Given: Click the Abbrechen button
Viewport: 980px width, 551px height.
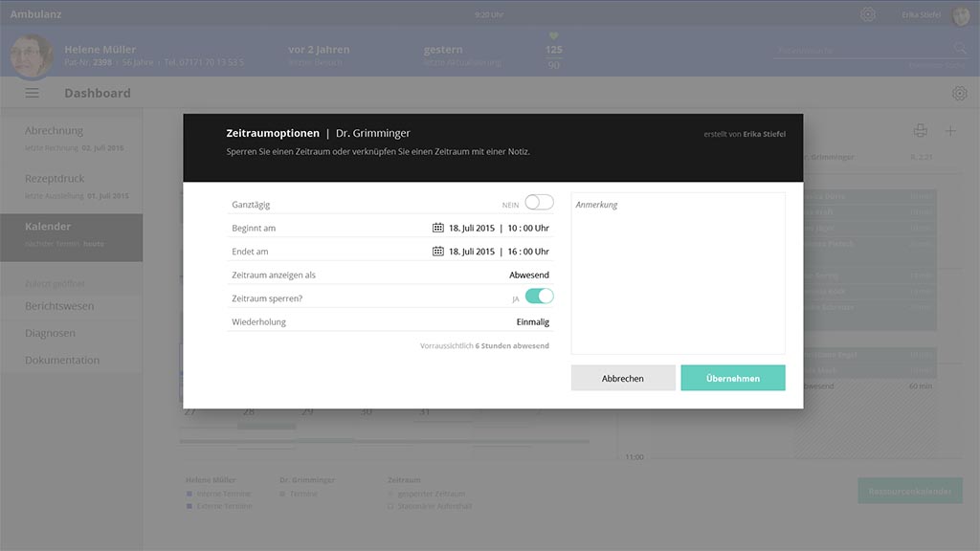Looking at the screenshot, I should coord(623,378).
